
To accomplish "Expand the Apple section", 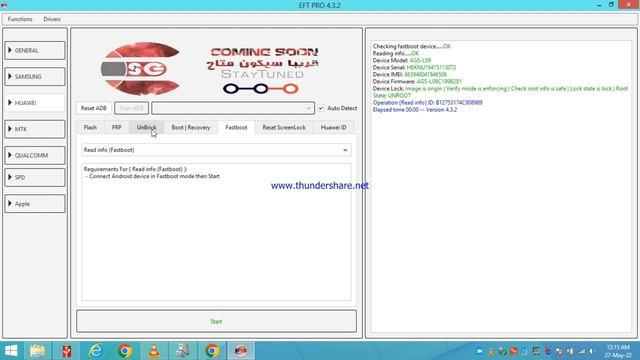I will point(35,204).
